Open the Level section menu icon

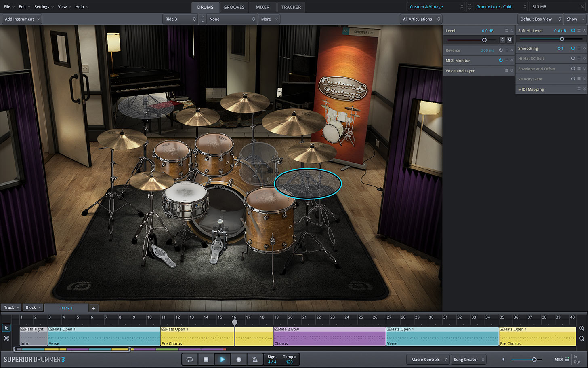pyautogui.click(x=506, y=30)
